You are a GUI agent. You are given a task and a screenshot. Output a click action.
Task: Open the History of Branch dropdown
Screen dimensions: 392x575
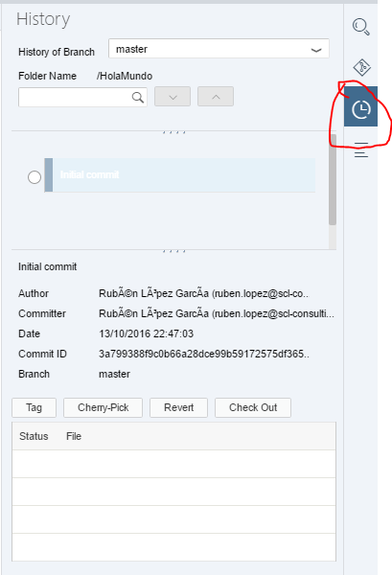(219, 49)
